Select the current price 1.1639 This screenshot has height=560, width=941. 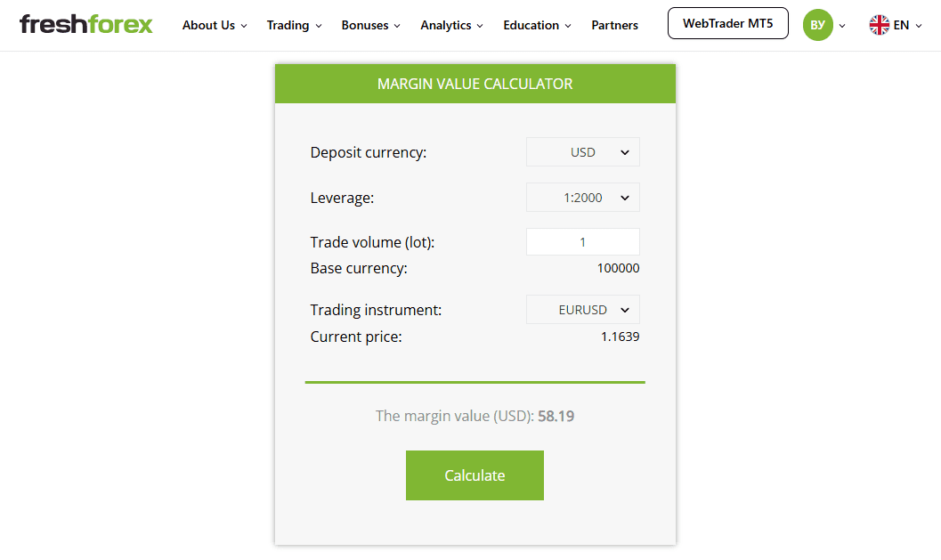[x=620, y=337]
